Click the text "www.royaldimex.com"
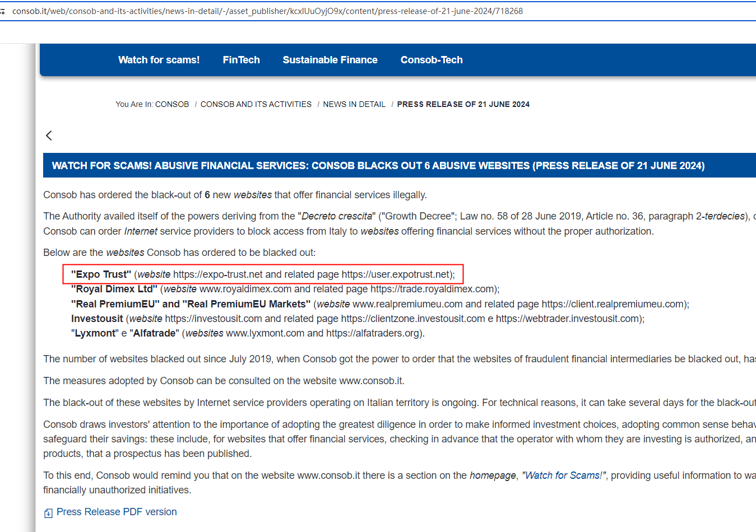 point(245,289)
